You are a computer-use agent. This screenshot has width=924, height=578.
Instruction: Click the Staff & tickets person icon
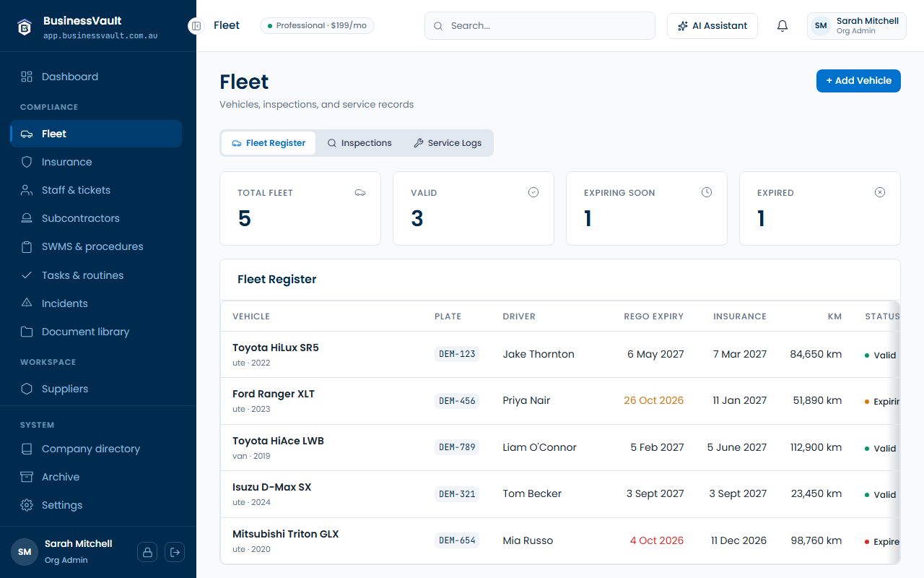point(27,190)
